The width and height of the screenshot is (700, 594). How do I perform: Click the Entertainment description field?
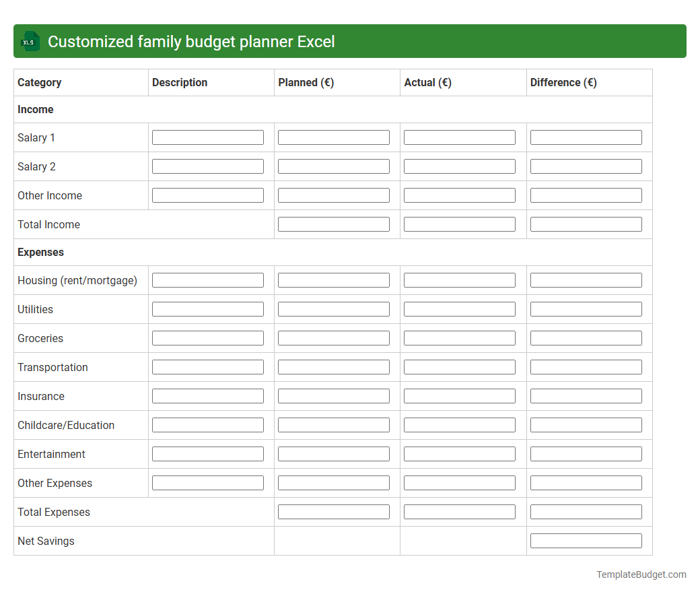pyautogui.click(x=207, y=453)
